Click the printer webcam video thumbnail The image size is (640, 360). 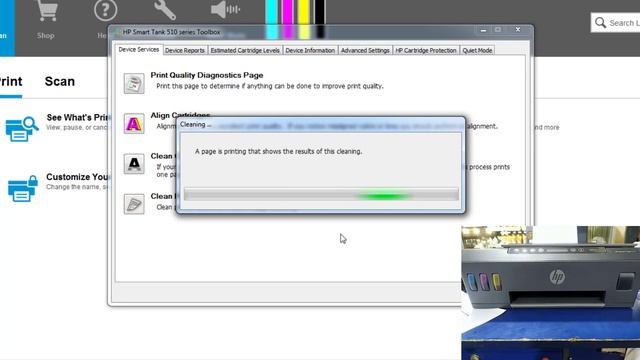point(551,293)
